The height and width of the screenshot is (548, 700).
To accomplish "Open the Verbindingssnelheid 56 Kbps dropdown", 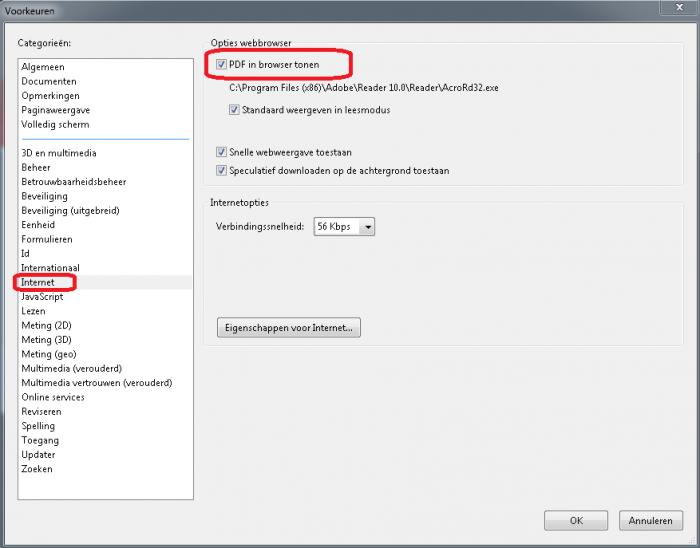I will point(344,227).
